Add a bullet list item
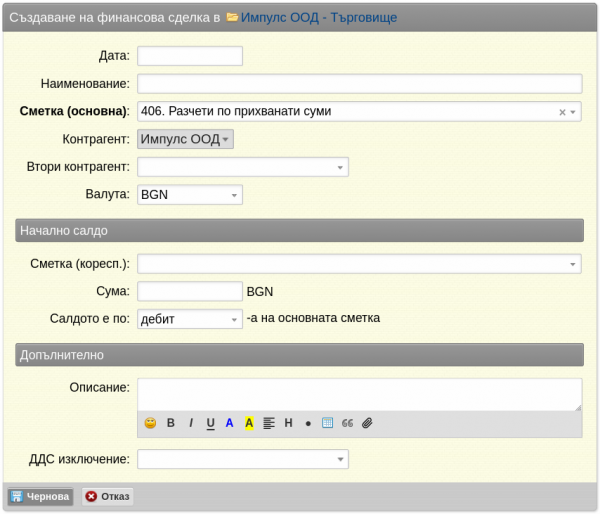The image size is (600, 514). 308,424
